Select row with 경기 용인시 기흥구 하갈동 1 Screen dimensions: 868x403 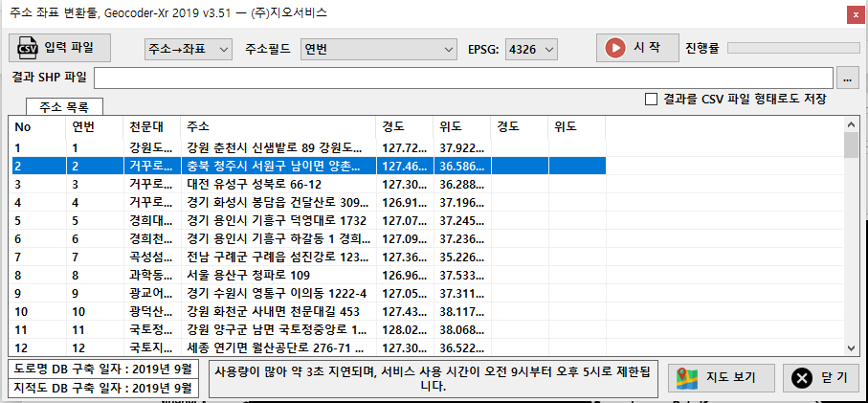[309, 239]
